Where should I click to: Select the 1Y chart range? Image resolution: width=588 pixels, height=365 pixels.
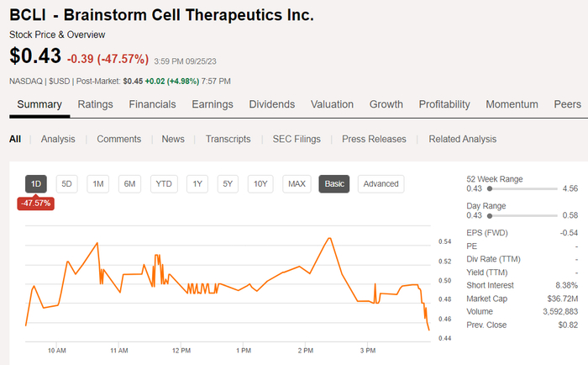pos(197,183)
